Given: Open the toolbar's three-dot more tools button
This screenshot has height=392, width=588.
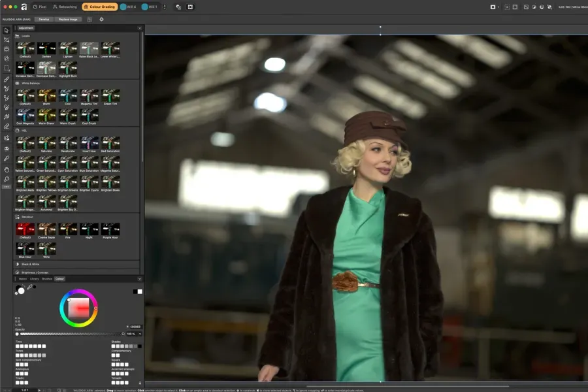Looking at the screenshot, I should [7, 187].
